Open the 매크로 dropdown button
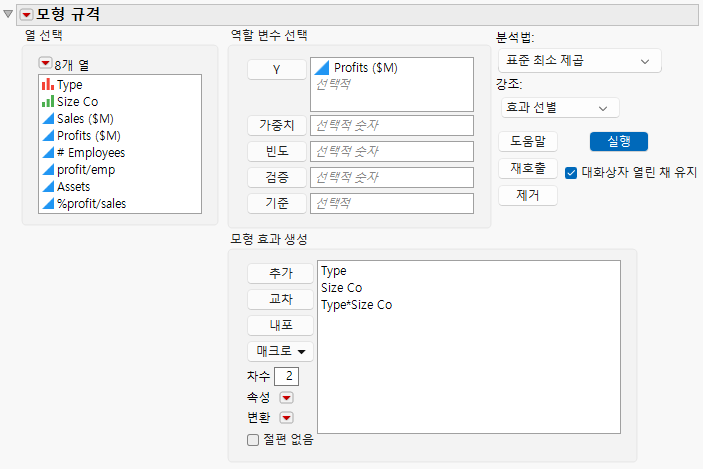Viewport: 703px width, 469px height. [280, 351]
